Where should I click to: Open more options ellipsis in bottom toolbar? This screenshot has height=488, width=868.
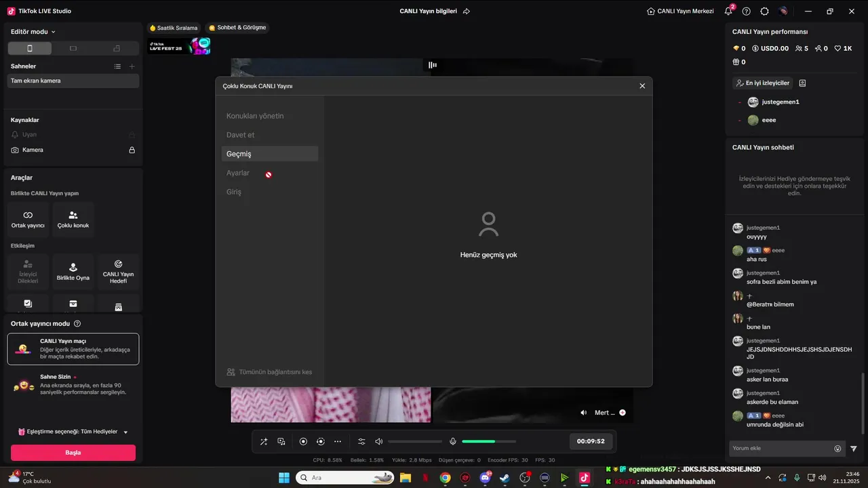pyautogui.click(x=338, y=441)
